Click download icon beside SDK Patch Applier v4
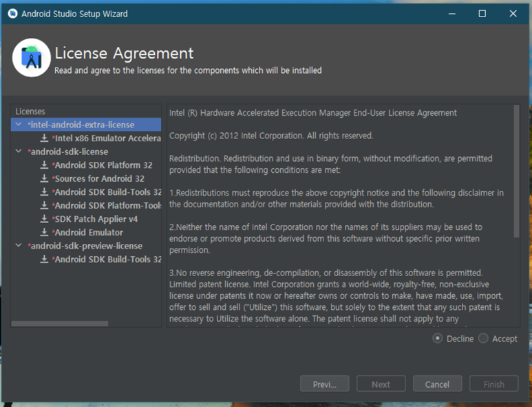 [x=44, y=219]
